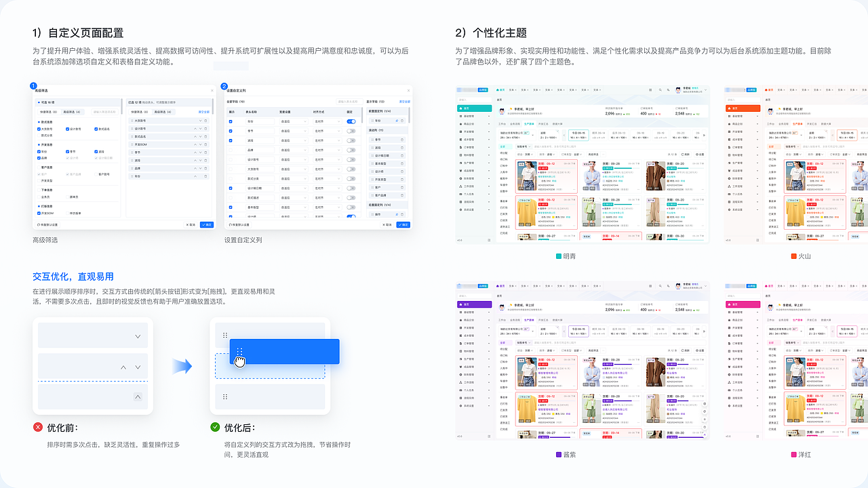
Task: Open 销售单号 search type dropdown in 明青 theme
Action: pos(524,146)
